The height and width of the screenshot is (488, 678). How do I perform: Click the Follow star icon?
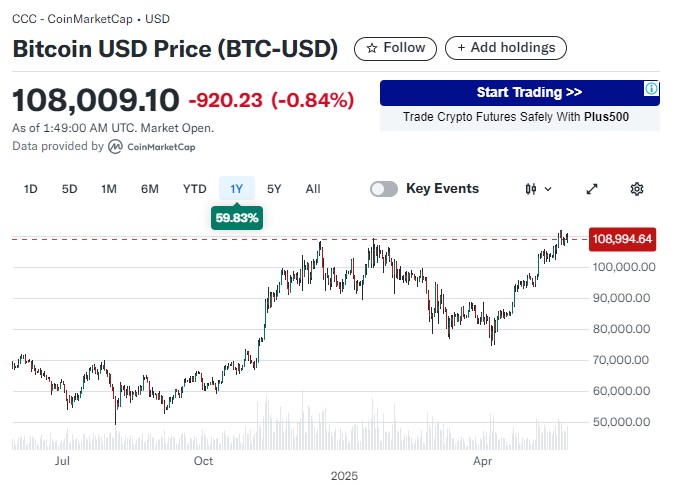coord(372,48)
